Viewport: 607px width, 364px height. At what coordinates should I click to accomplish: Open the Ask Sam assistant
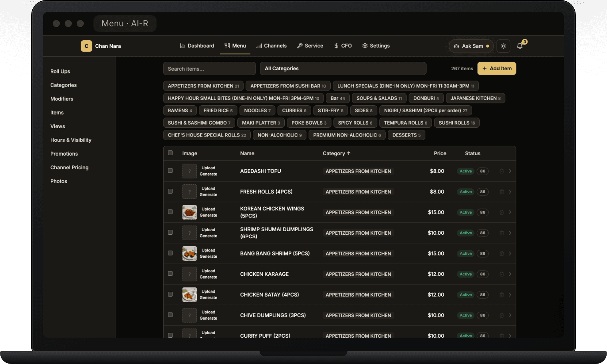click(471, 46)
